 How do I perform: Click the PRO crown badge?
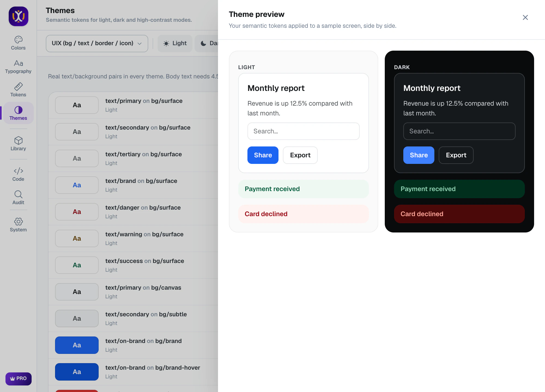[x=19, y=379]
